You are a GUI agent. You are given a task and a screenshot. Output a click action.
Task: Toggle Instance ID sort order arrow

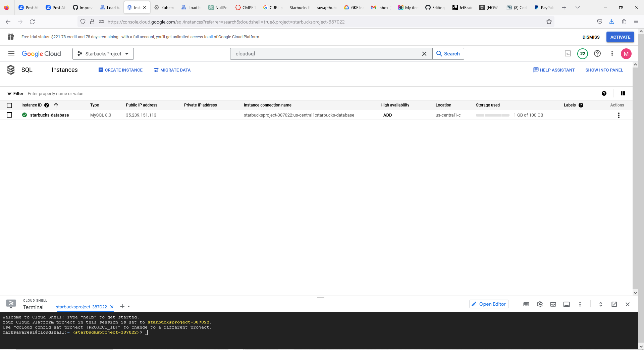(x=56, y=105)
